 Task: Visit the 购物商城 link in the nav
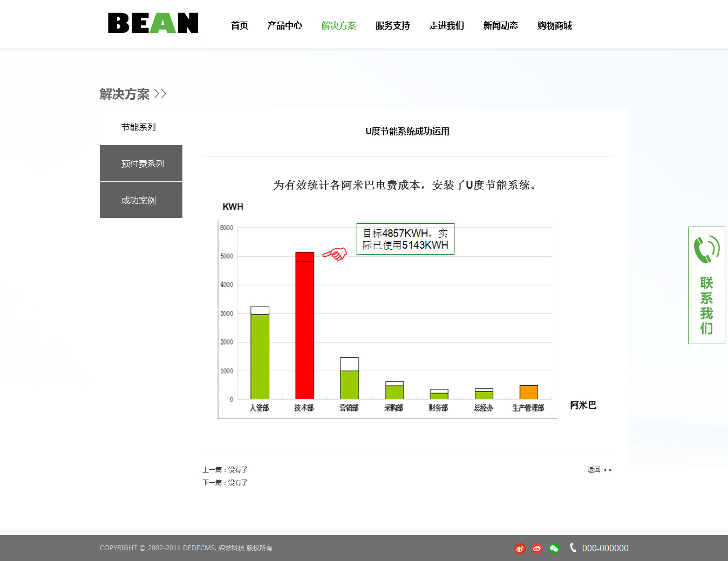554,25
